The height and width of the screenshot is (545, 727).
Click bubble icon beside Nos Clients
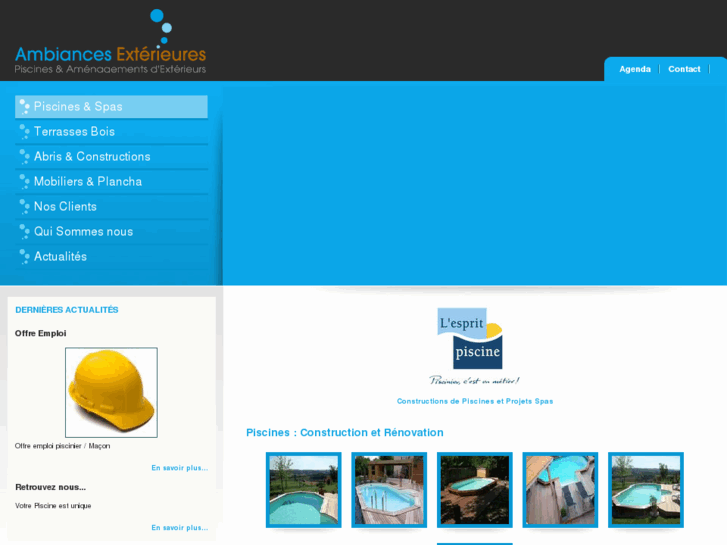tap(24, 207)
